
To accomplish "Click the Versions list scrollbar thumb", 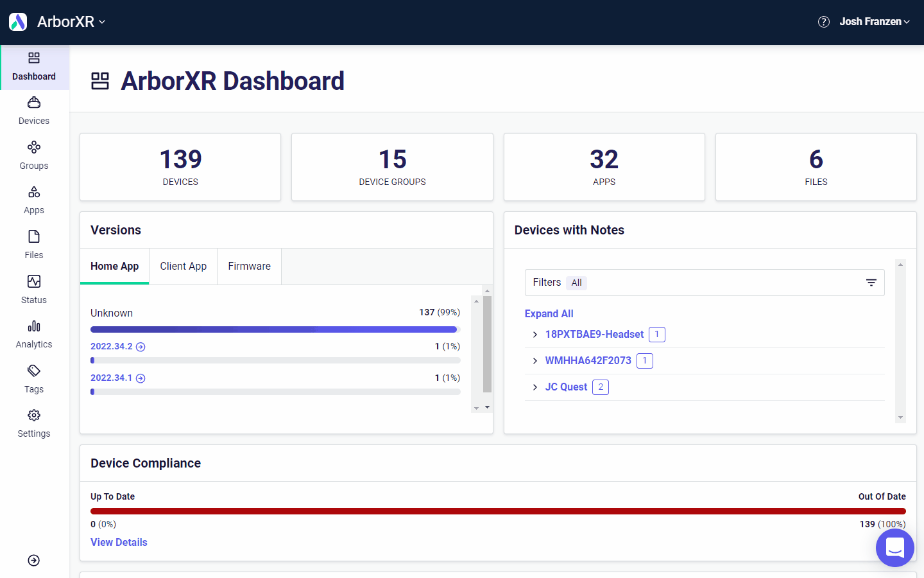I will pyautogui.click(x=487, y=344).
